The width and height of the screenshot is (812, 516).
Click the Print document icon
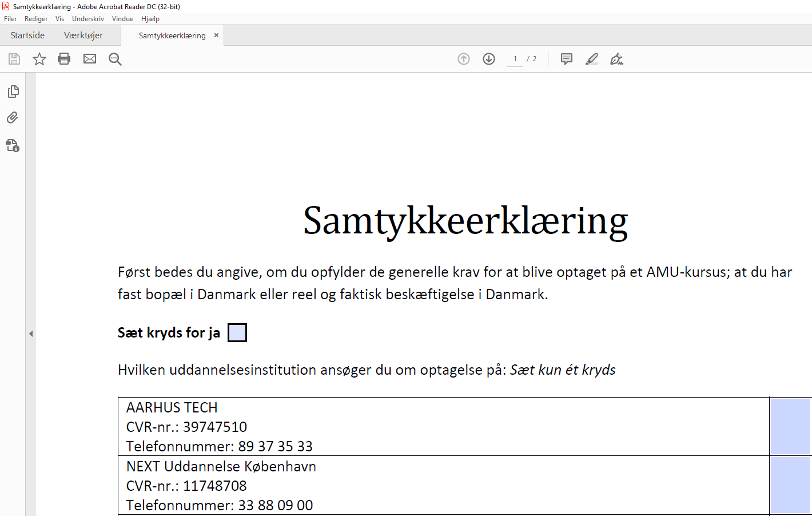pyautogui.click(x=63, y=59)
